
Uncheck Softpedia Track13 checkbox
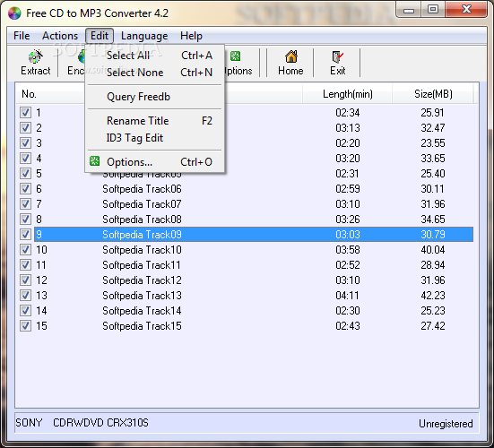click(x=25, y=296)
